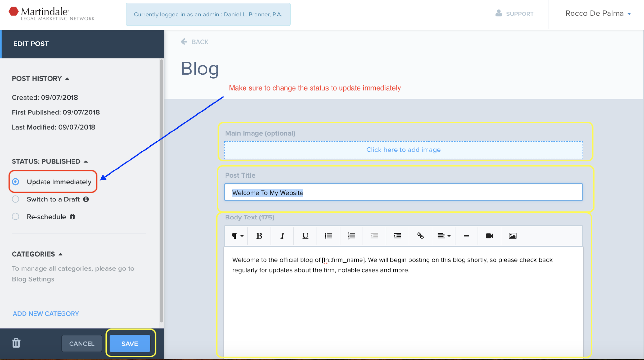
Task: Apply italic formatting to body text
Action: click(x=282, y=236)
